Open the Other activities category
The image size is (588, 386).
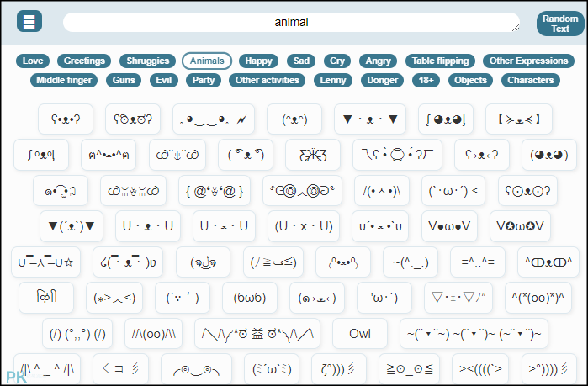click(267, 80)
